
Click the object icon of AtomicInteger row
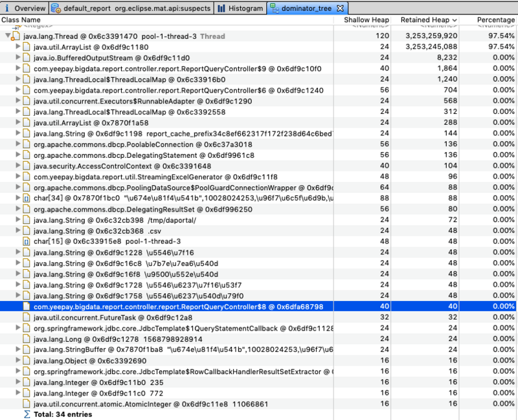(27, 404)
